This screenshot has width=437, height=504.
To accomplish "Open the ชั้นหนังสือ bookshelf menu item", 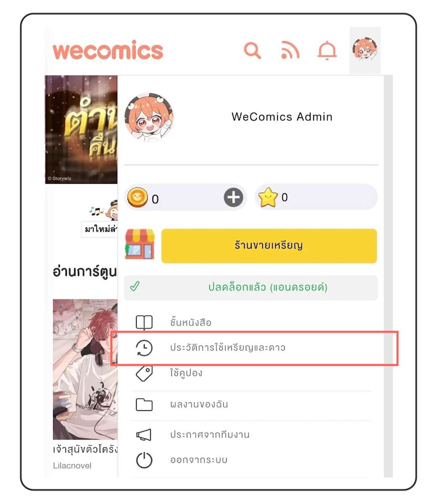I will pos(251,323).
